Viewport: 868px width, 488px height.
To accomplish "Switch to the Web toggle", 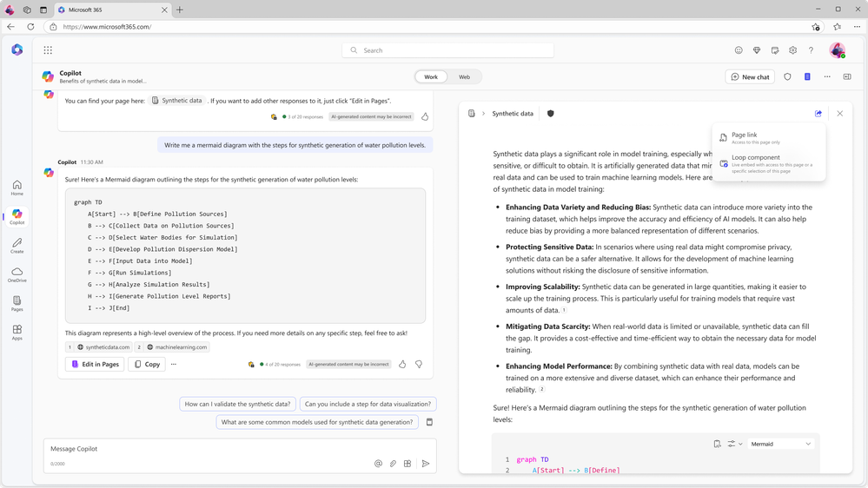I will [x=464, y=77].
